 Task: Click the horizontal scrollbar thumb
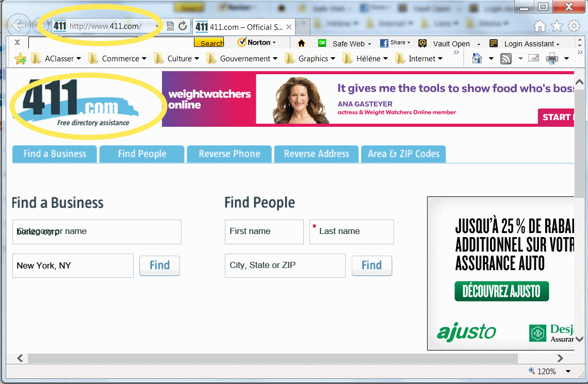pyautogui.click(x=273, y=358)
